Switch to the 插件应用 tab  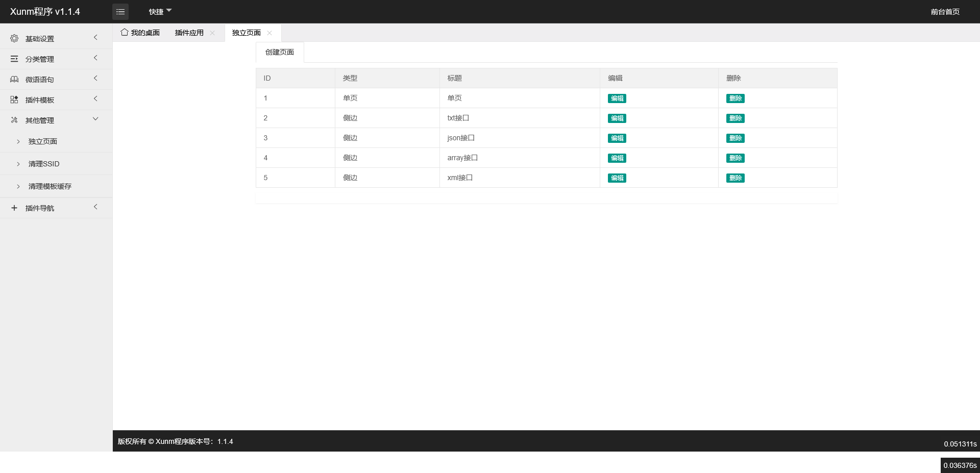189,33
